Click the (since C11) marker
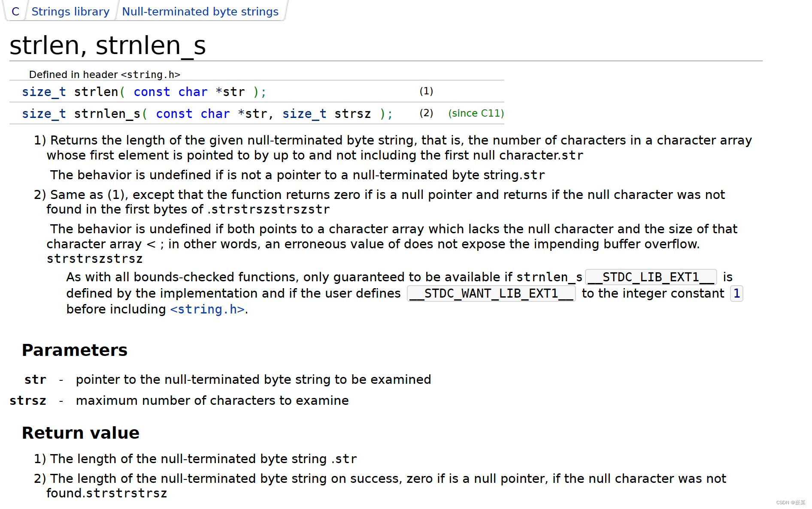The image size is (812, 509). tap(476, 113)
